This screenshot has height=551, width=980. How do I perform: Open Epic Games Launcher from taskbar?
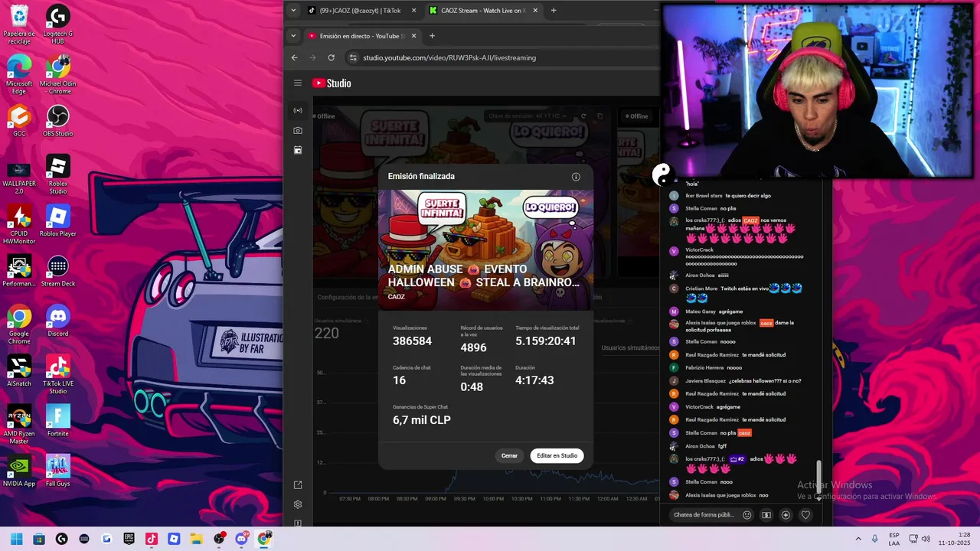pos(129,539)
